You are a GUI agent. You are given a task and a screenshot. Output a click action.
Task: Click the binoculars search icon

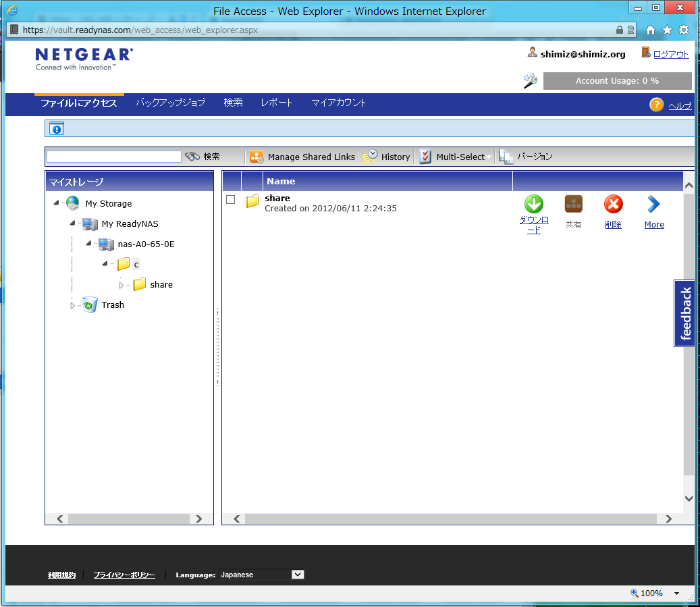point(193,157)
